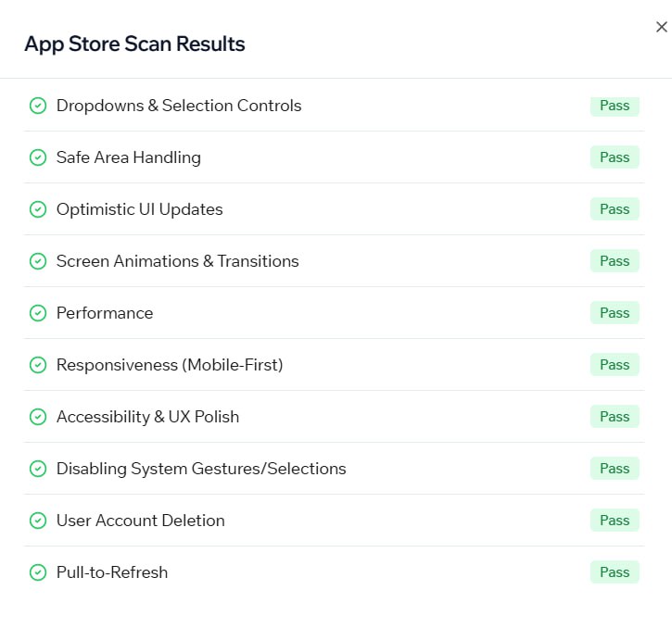
Task: Click check icon beside Responsiveness (Mobile-First)
Action: pyautogui.click(x=38, y=365)
